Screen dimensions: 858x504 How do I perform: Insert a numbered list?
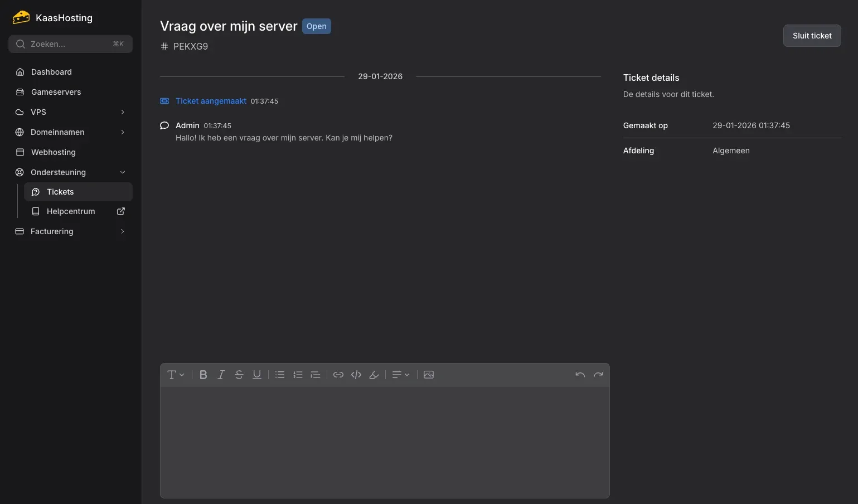[298, 375]
